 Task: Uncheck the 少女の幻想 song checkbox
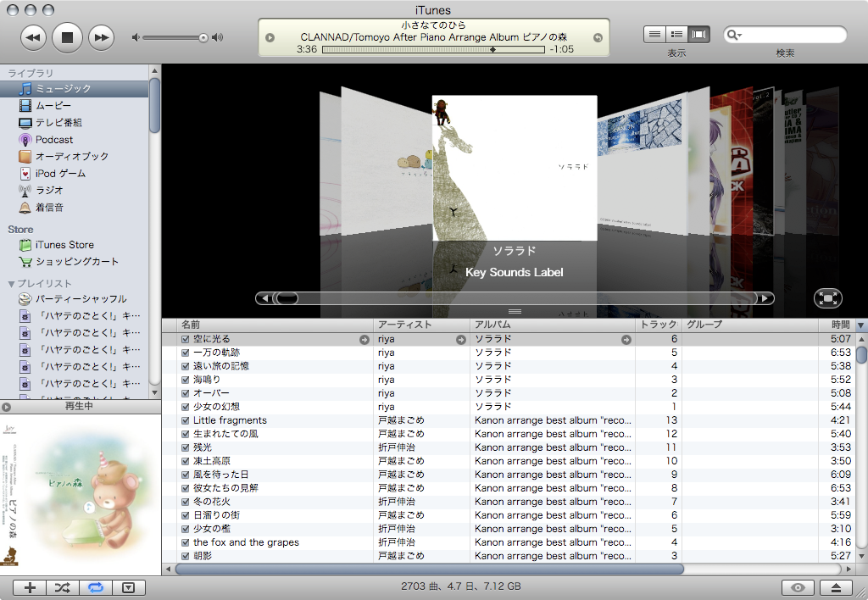(186, 407)
